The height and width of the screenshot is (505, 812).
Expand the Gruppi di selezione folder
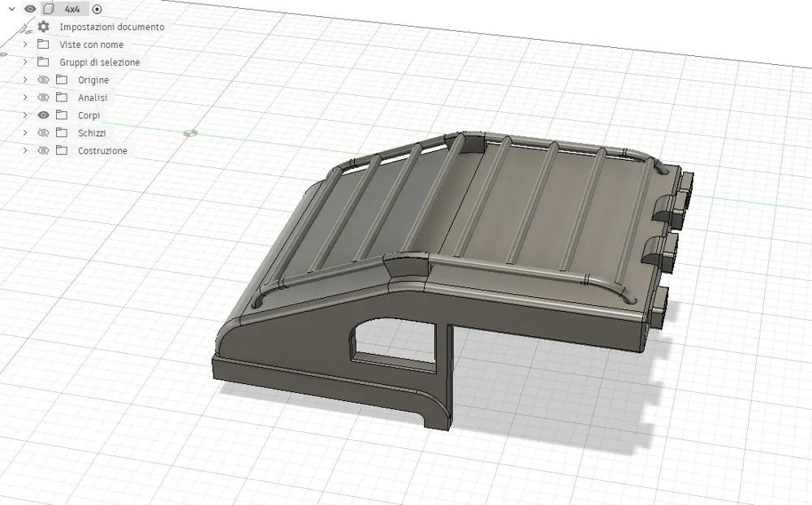coord(25,63)
